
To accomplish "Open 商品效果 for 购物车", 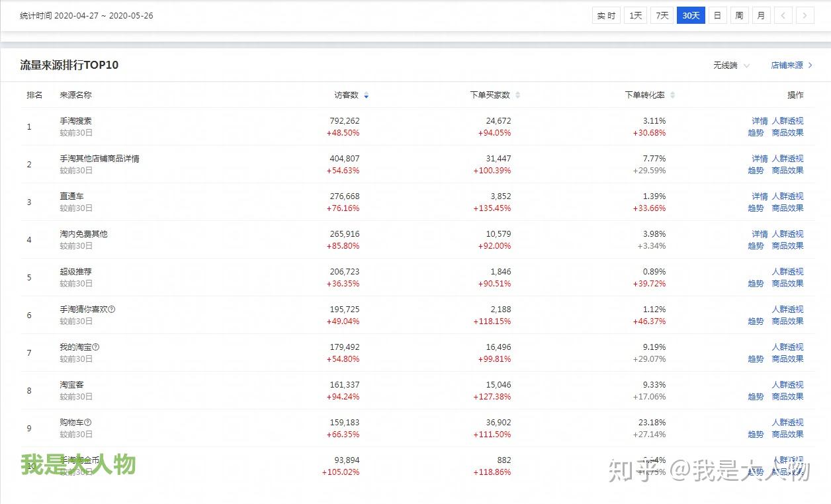I will (x=787, y=435).
